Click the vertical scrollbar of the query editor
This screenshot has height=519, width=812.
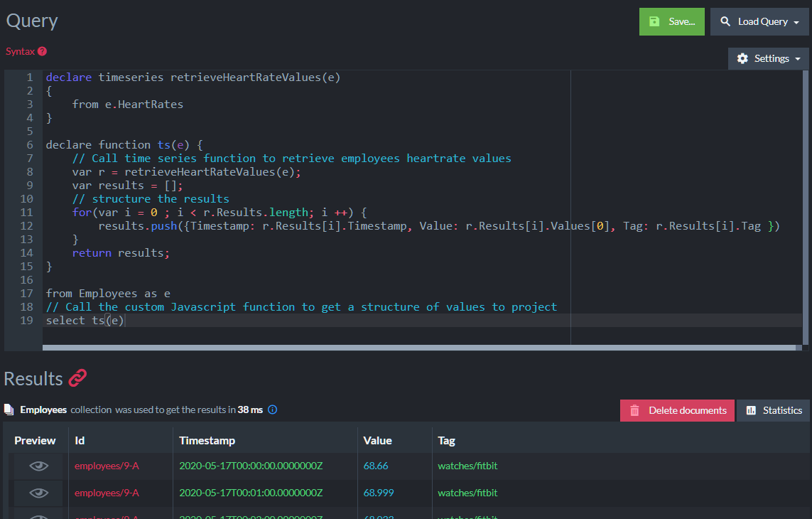click(x=806, y=208)
